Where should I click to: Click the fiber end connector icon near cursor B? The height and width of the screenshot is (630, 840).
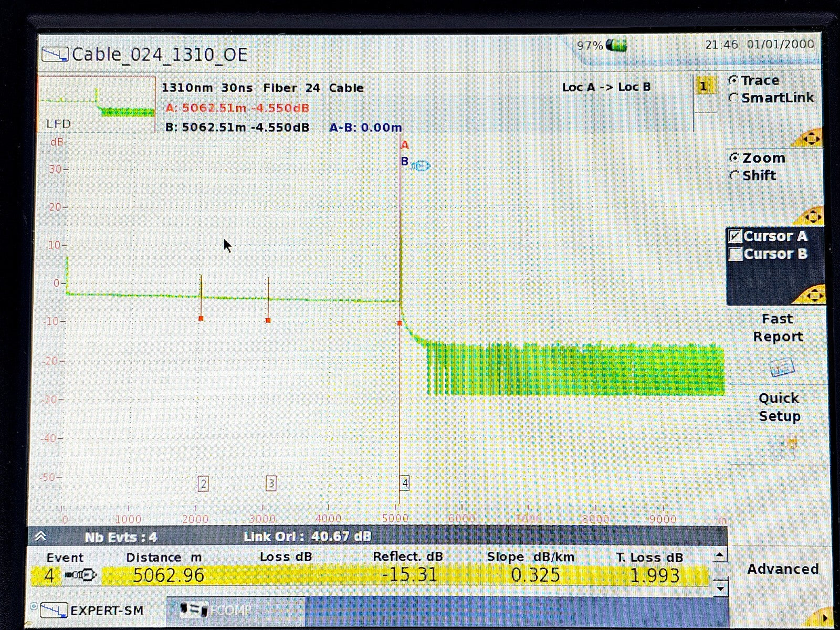[421, 166]
